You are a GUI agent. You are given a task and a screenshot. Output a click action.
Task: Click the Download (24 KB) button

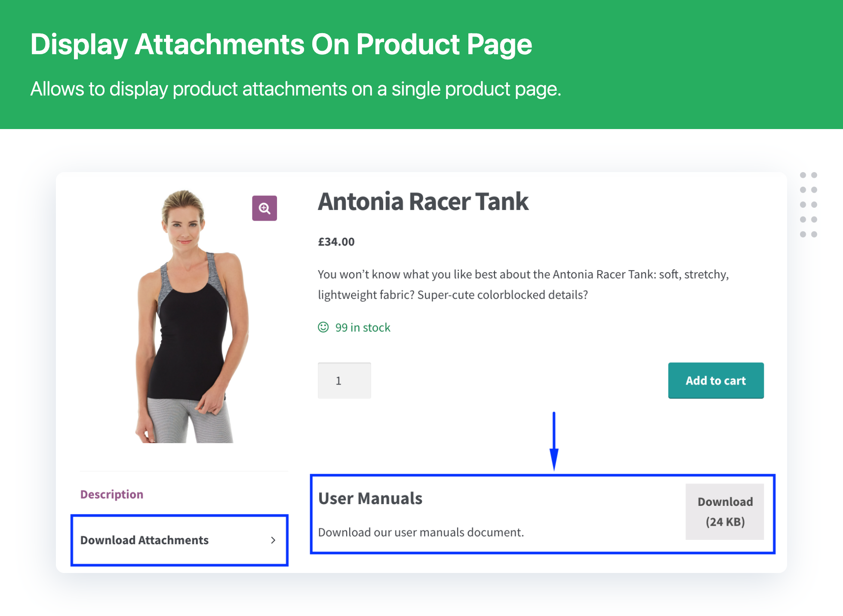point(725,511)
